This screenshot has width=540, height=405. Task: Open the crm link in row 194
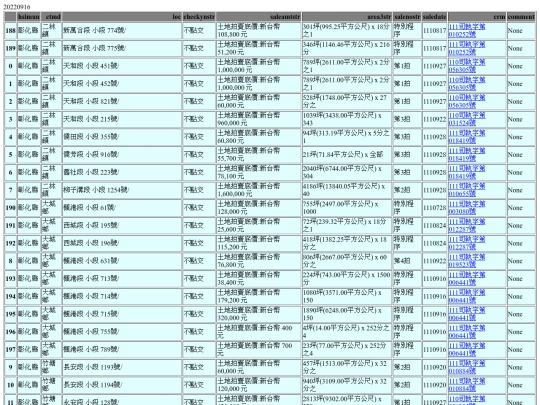click(467, 297)
